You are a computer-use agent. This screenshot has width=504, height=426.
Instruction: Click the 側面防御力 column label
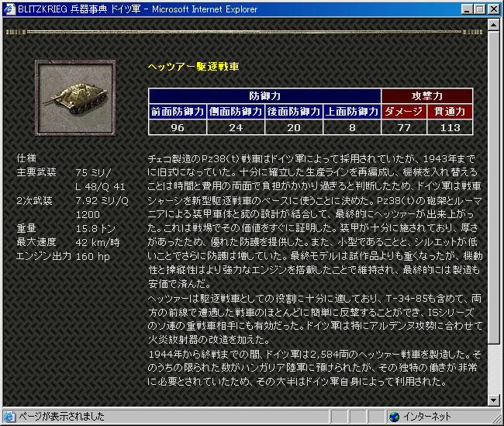click(236, 111)
